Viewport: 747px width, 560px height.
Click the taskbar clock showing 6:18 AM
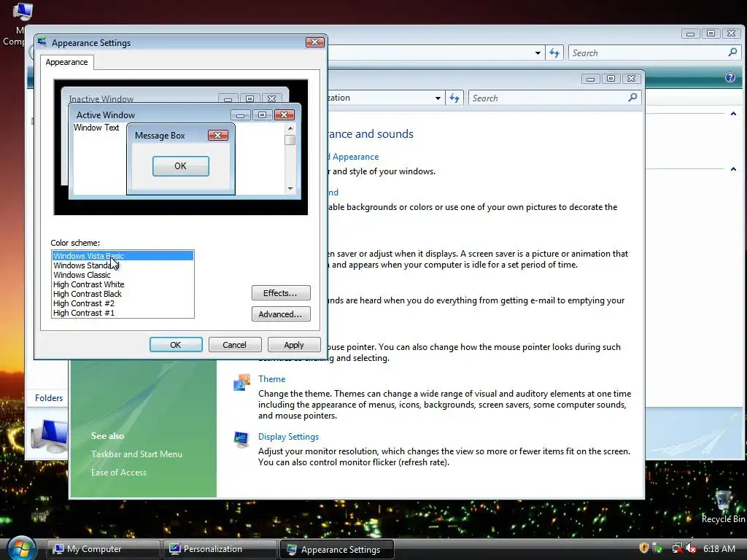pos(719,548)
